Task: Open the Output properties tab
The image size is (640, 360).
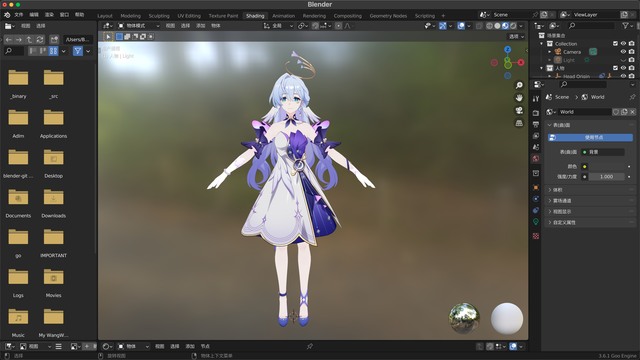Action: tap(536, 124)
